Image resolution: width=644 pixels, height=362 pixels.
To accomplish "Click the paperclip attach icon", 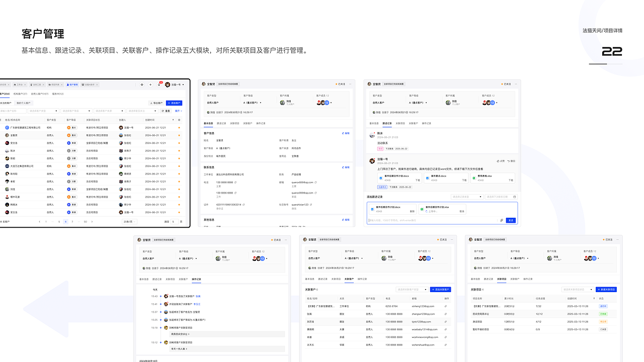I will 502,220.
